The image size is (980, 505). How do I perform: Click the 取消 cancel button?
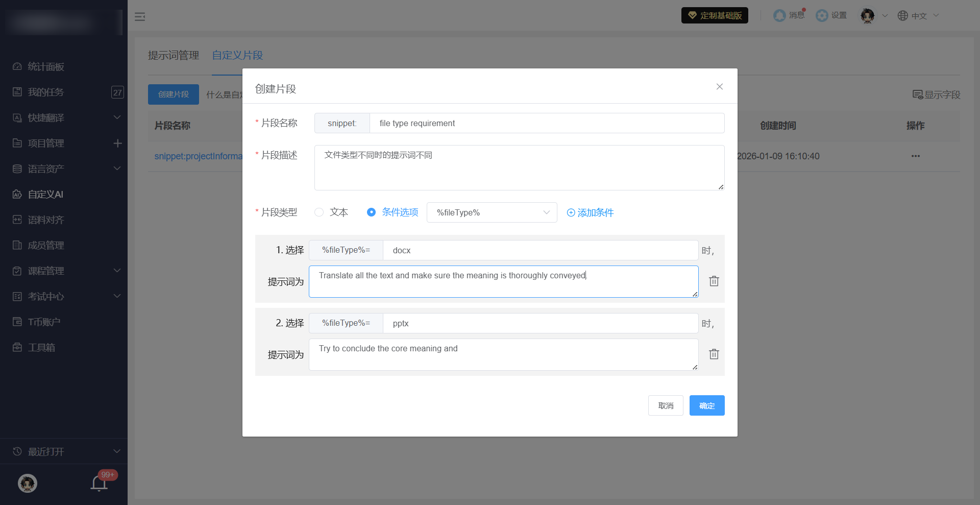point(665,405)
